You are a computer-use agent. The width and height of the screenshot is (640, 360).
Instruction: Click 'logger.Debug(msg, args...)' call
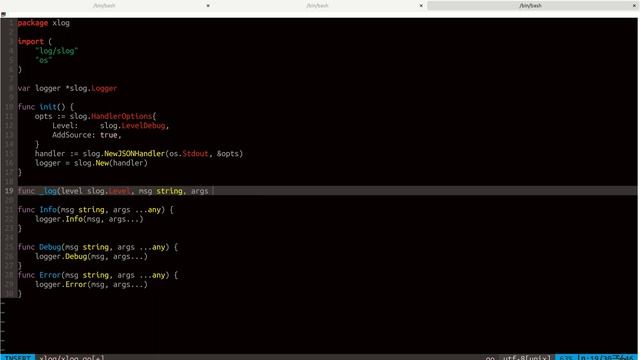click(x=91, y=257)
